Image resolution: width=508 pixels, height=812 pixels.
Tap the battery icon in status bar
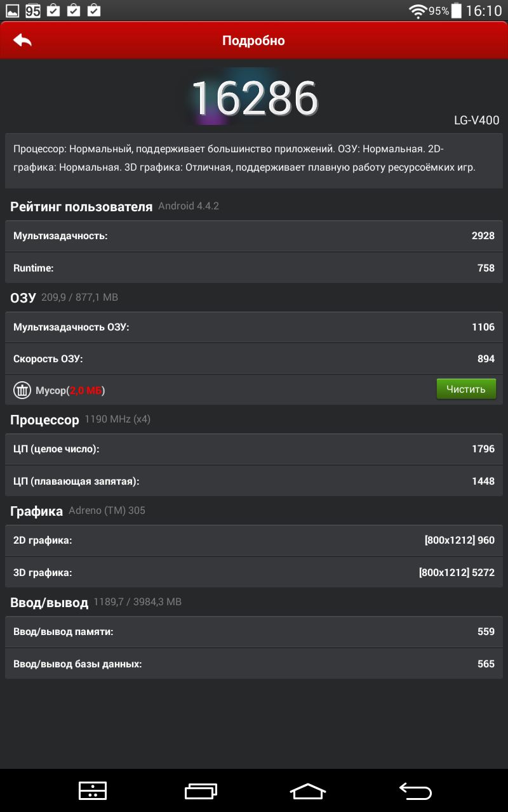(457, 11)
